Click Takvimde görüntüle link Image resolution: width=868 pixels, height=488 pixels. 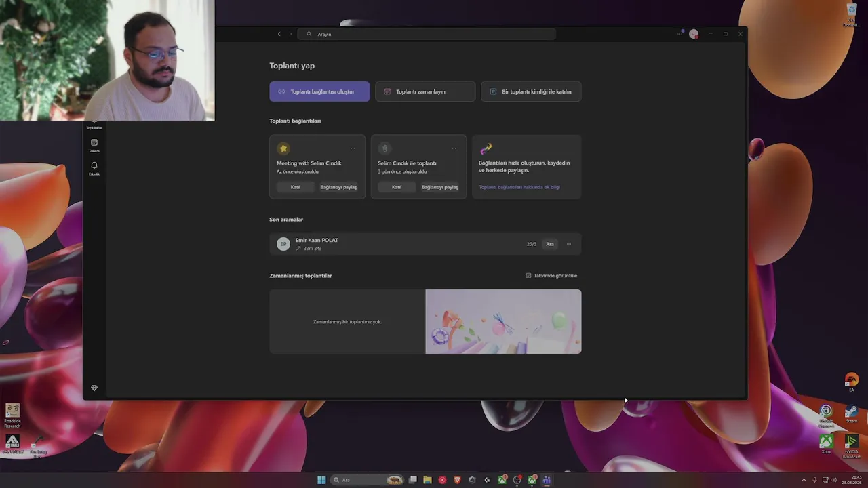[x=551, y=276]
